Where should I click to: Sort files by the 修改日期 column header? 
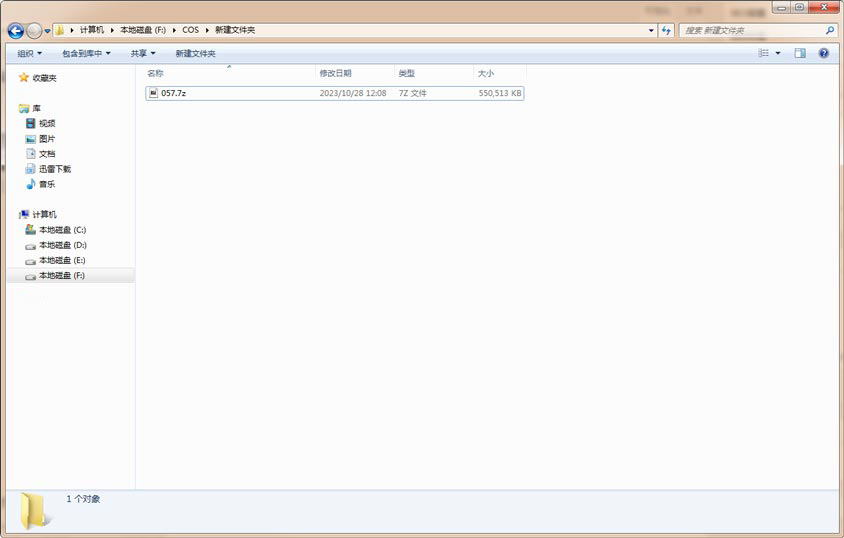click(335, 74)
